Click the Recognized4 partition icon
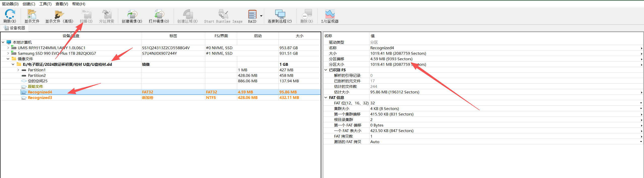The image size is (644, 178). (24, 92)
